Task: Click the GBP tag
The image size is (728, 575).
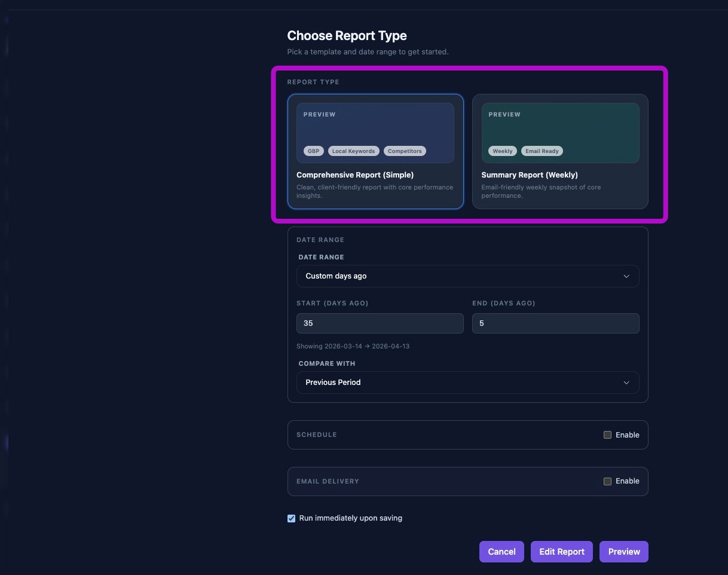Action: point(314,151)
